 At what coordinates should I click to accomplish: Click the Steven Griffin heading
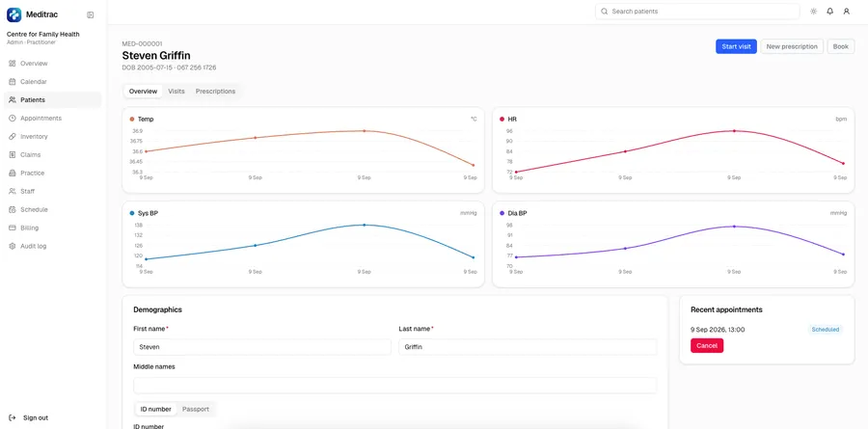[156, 55]
